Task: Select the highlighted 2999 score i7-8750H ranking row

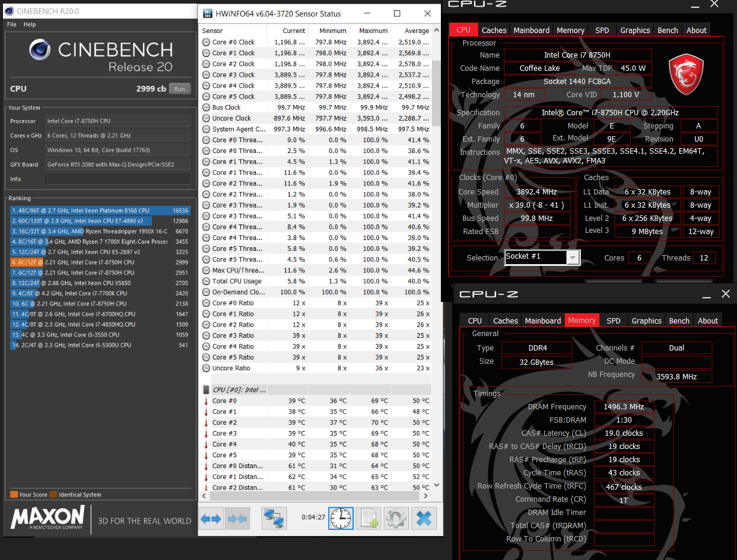Action: click(x=100, y=262)
